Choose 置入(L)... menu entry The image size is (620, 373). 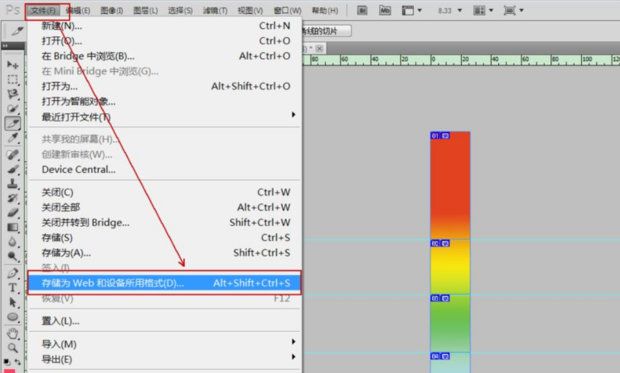click(164, 321)
